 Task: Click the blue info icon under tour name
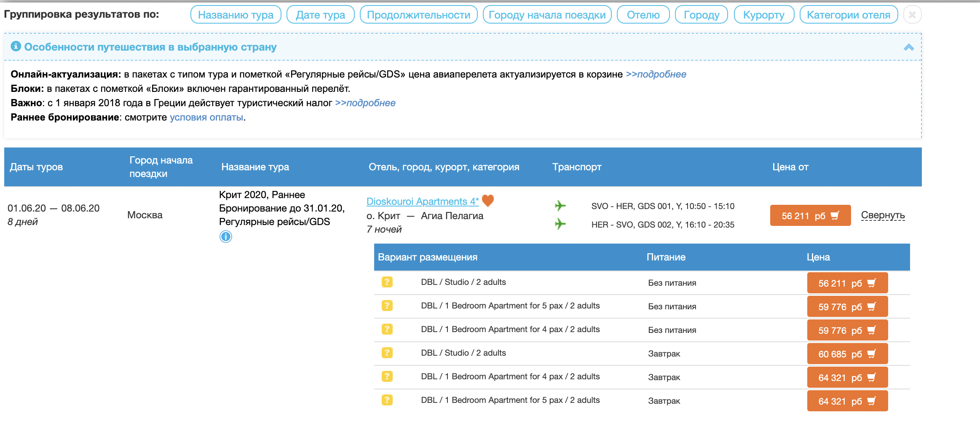226,237
